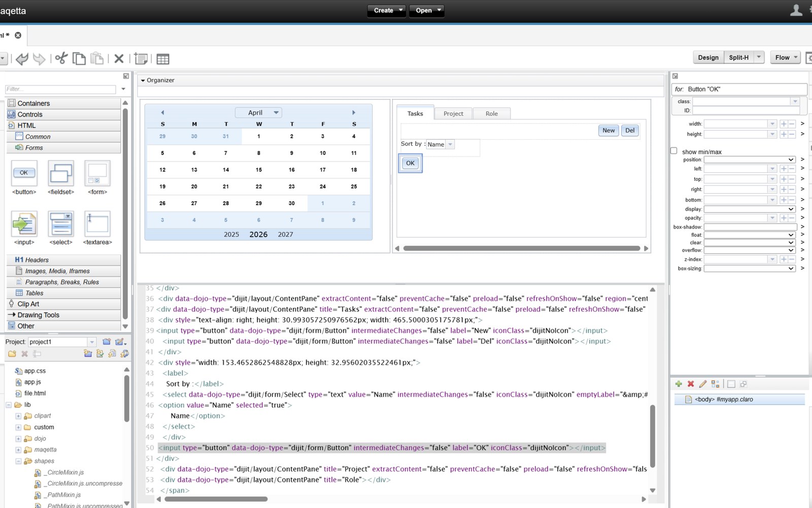Open the Containers palette section

pos(64,103)
